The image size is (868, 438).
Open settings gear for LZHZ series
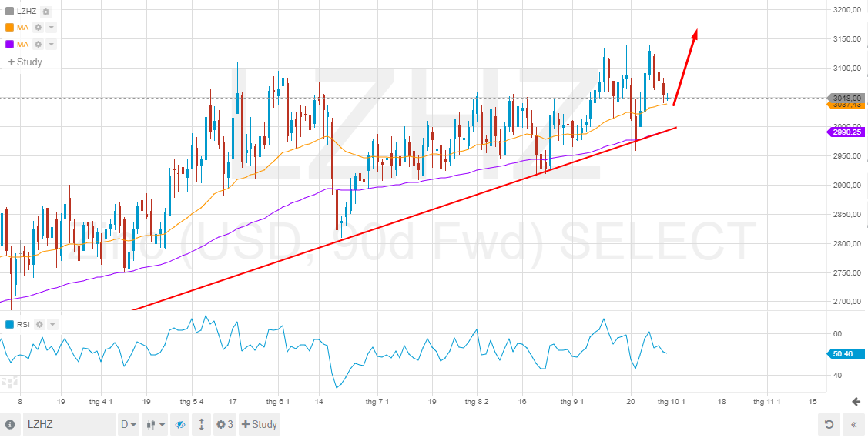[x=46, y=12]
